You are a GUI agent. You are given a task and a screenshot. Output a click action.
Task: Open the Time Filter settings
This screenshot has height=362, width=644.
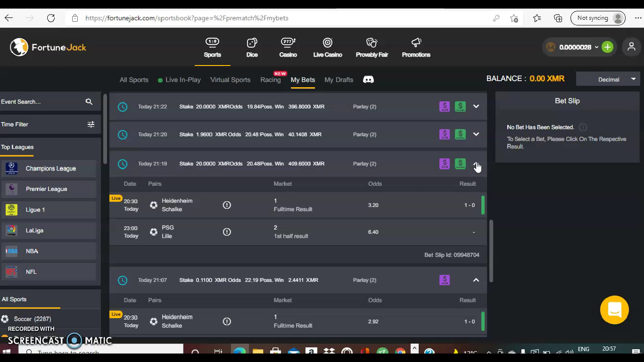click(91, 124)
